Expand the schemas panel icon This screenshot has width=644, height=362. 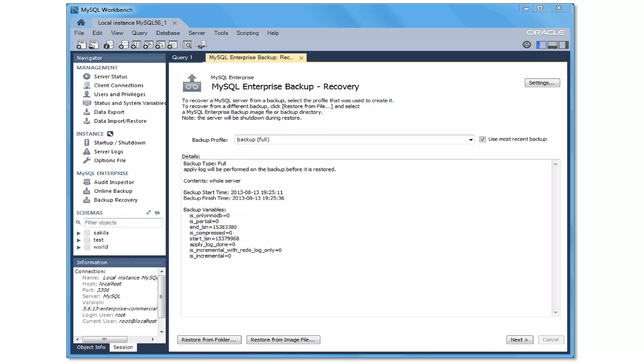click(148, 212)
